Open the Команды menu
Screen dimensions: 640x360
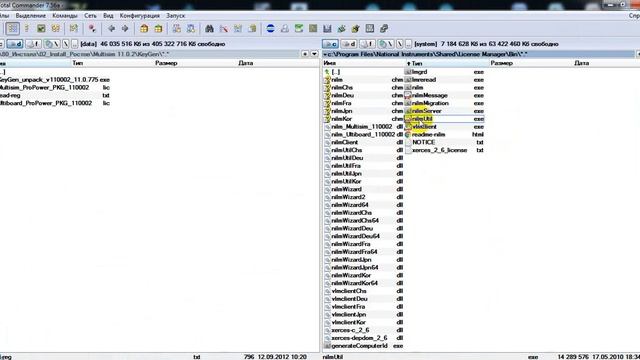64,16
